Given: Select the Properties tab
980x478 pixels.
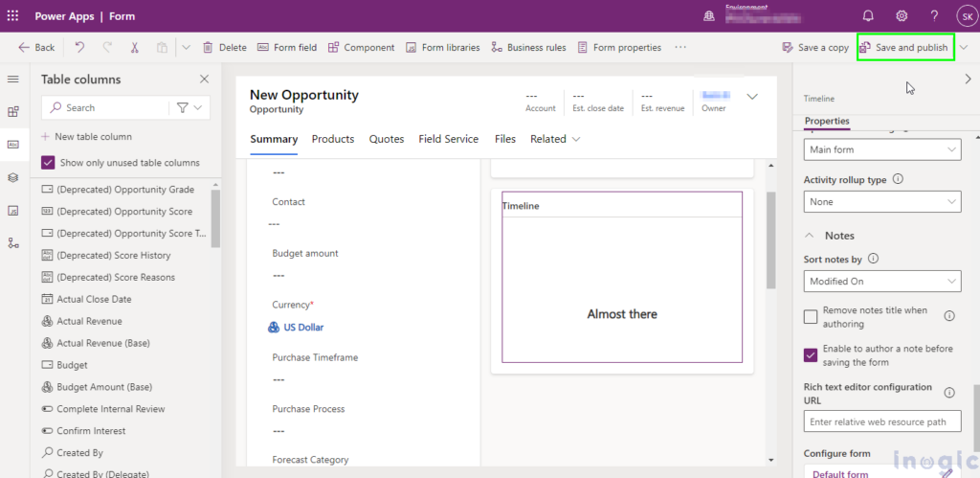Looking at the screenshot, I should (826, 121).
